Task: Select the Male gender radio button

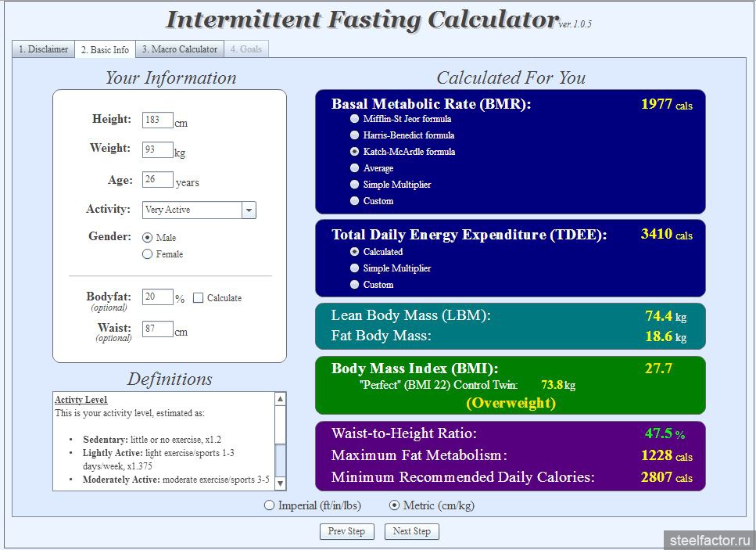Action: click(147, 237)
